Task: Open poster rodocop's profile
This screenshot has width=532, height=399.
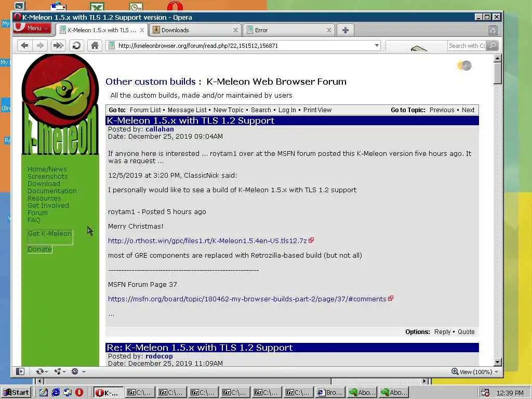Action: pos(159,356)
